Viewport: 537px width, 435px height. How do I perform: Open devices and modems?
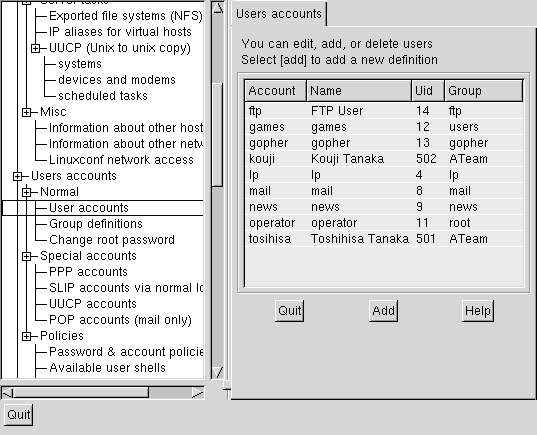click(117, 80)
